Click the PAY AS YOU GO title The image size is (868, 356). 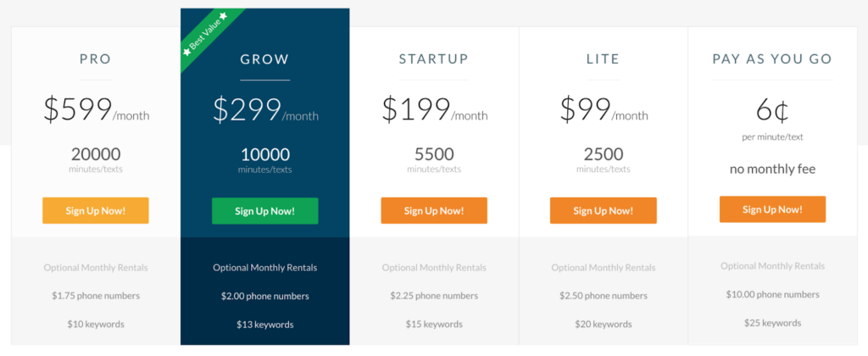point(772,59)
